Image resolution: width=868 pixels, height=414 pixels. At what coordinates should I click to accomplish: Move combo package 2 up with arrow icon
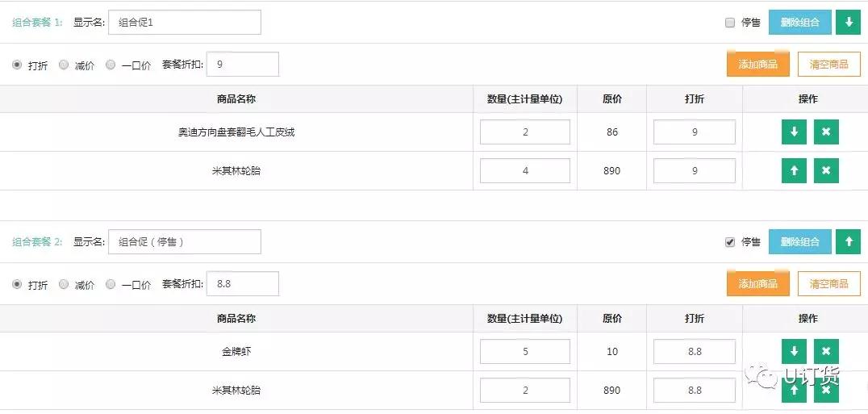click(848, 242)
